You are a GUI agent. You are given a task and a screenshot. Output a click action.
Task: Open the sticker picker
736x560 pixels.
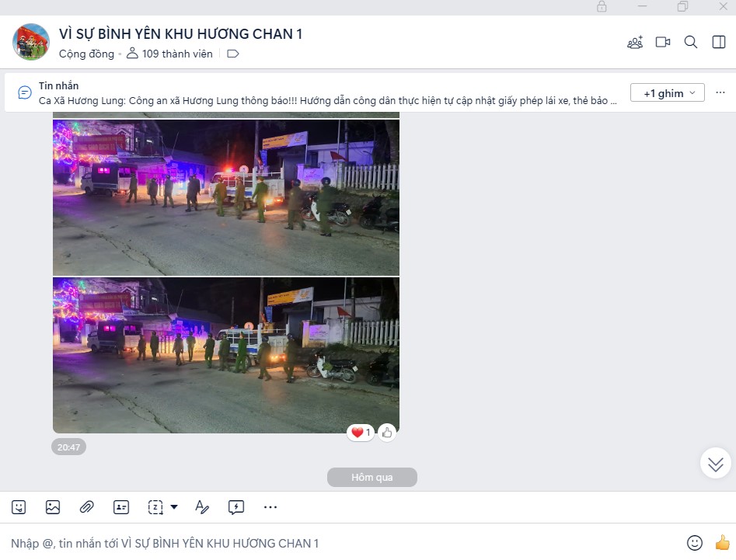pyautogui.click(x=19, y=507)
